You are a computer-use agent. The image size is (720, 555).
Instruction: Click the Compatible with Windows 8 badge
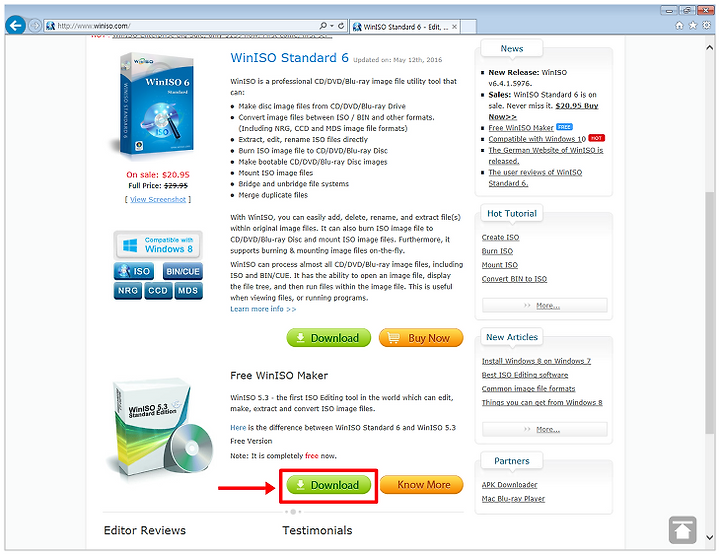point(158,245)
